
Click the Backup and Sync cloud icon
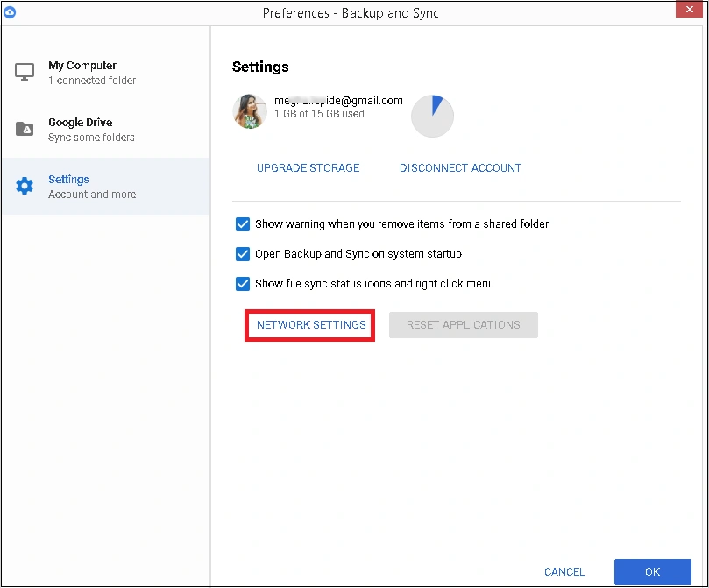(x=10, y=12)
